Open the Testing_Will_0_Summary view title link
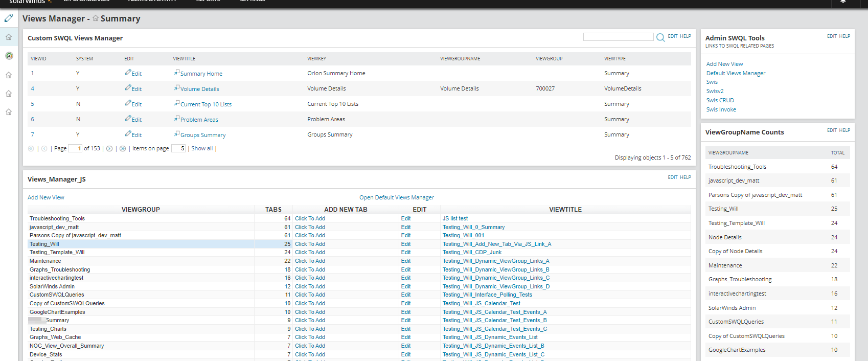The width and height of the screenshot is (868, 361). pyautogui.click(x=473, y=227)
